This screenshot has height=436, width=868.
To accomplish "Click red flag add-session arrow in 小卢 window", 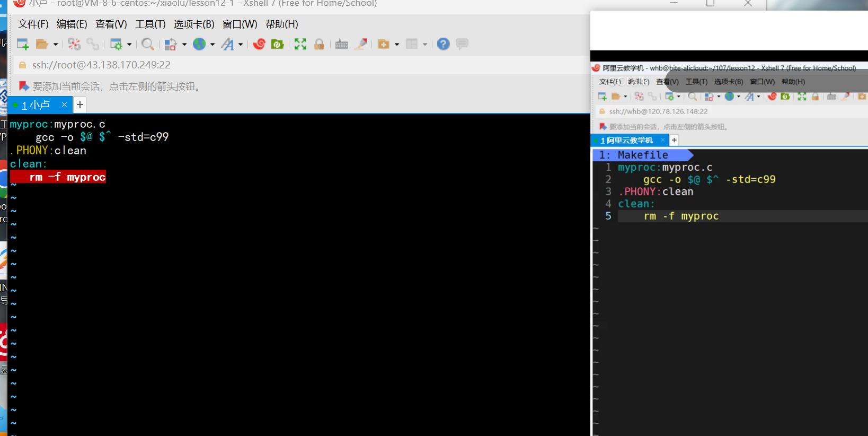I will 24,86.
